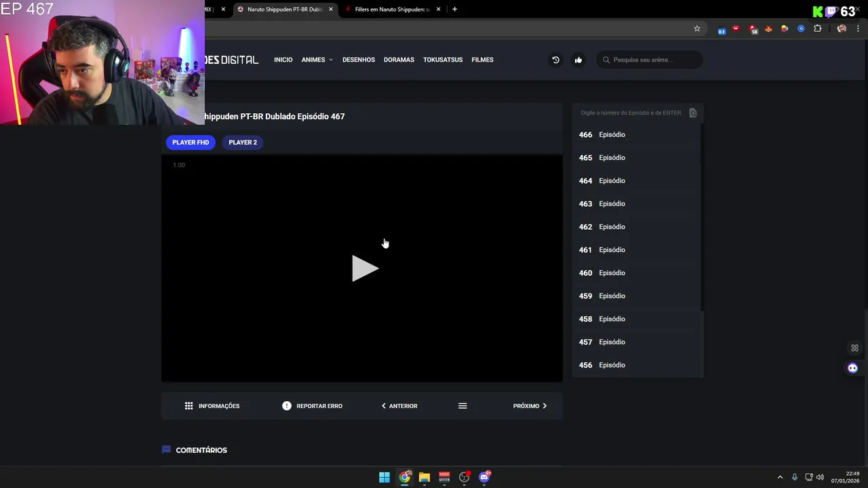The height and width of the screenshot is (488, 868).
Task: Open OBS Studio from the taskbar
Action: tap(465, 477)
